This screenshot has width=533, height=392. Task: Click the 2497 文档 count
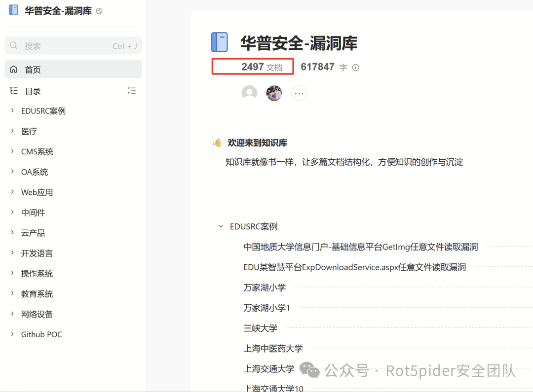click(x=262, y=67)
